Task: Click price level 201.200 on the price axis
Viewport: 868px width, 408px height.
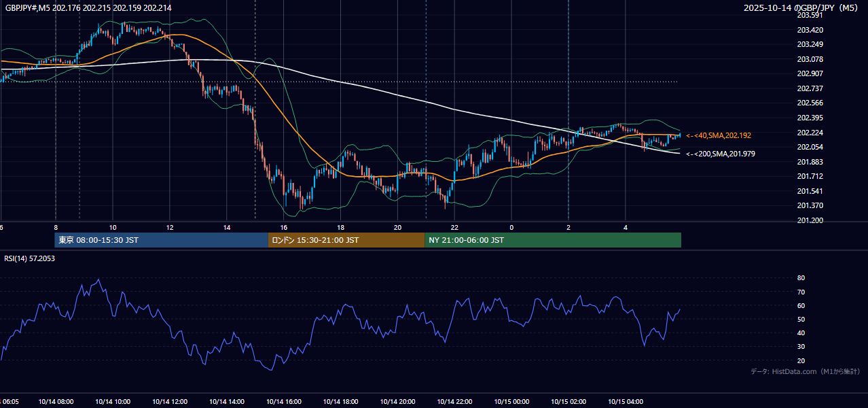Action: (810, 220)
